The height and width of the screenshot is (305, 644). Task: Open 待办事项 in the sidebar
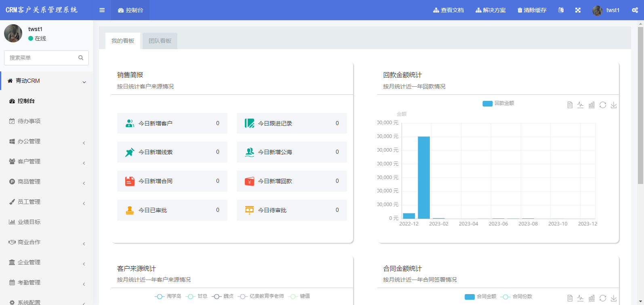(29, 121)
